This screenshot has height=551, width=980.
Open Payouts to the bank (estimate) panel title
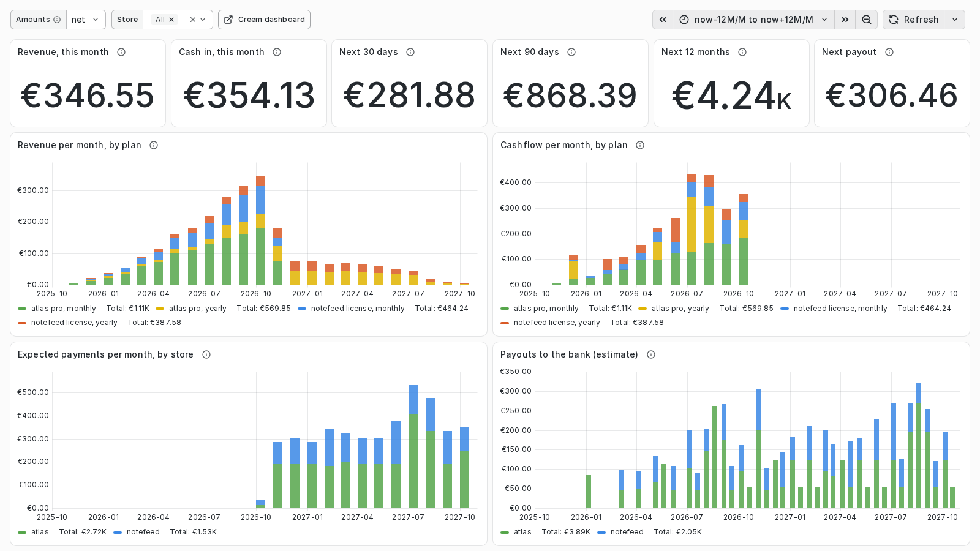[x=569, y=354]
